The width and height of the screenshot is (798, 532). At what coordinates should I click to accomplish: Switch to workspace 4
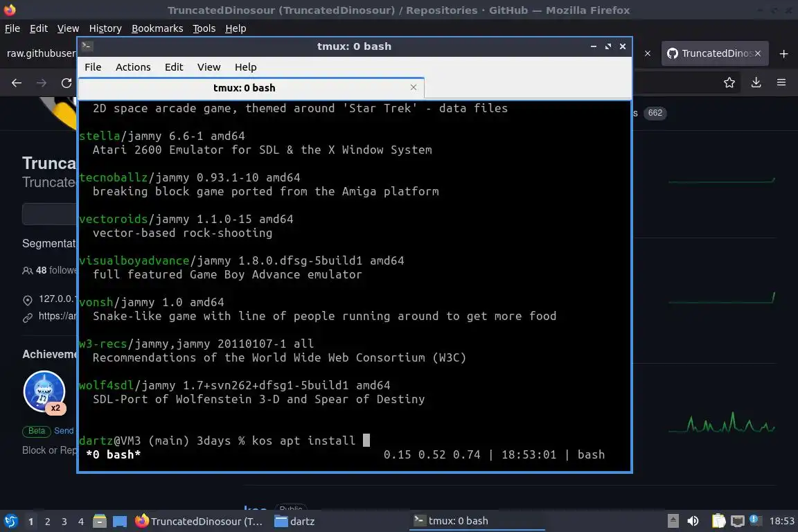coord(81,522)
